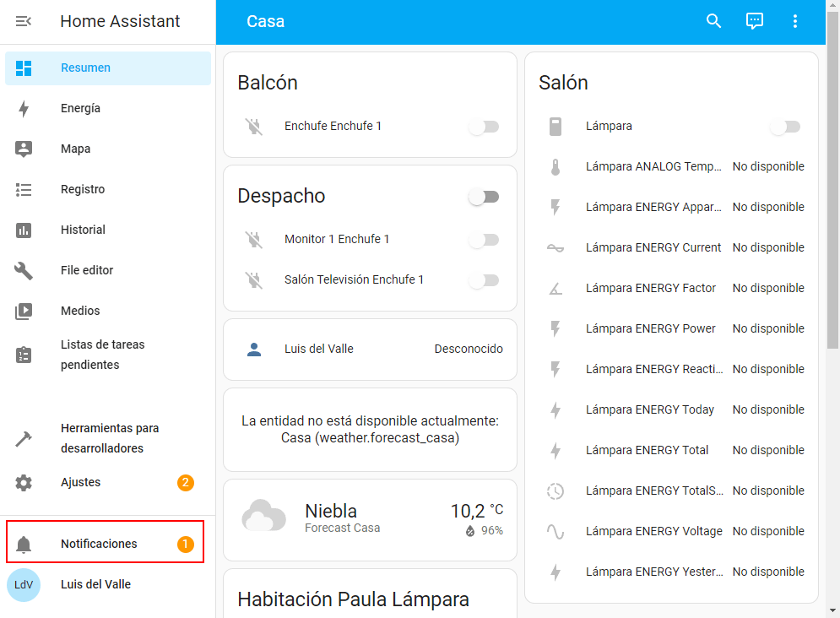Click the Energía lightning bolt icon
Image resolution: width=840 pixels, height=618 pixels.
(24, 108)
